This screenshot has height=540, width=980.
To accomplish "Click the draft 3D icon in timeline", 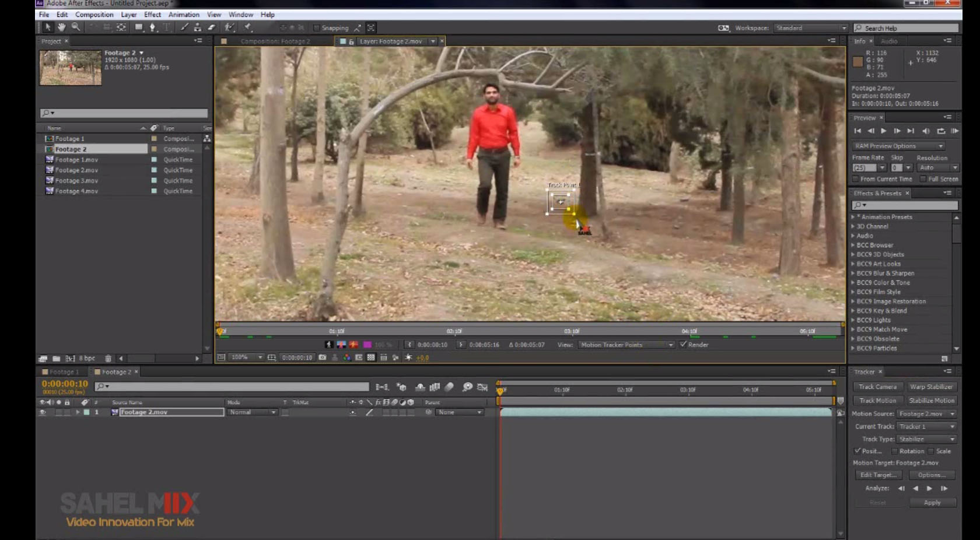I will [x=401, y=387].
